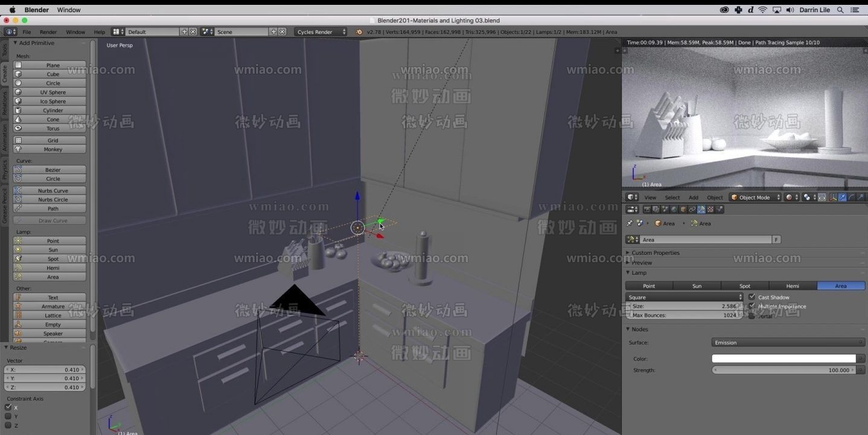
Task: Add a Monkey primitive mesh
Action: tap(53, 149)
